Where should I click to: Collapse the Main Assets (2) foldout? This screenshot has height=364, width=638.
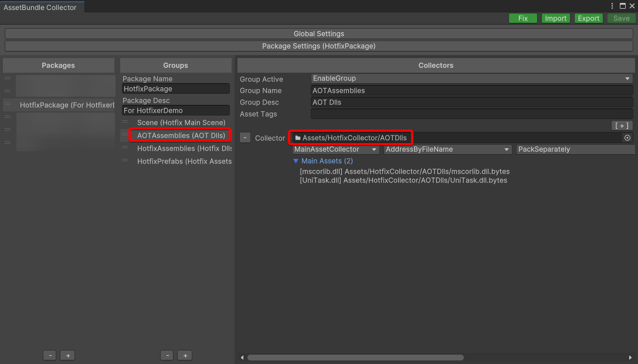[x=296, y=161]
